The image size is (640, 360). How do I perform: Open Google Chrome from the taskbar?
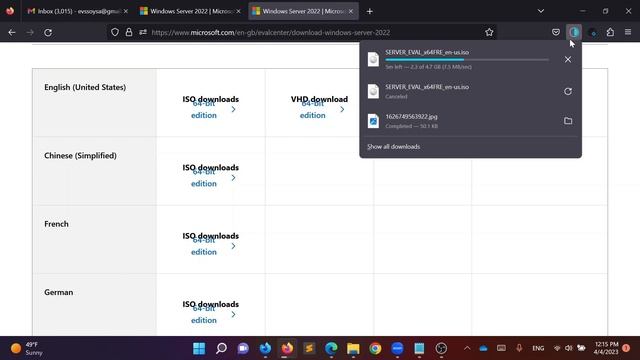[376, 349]
